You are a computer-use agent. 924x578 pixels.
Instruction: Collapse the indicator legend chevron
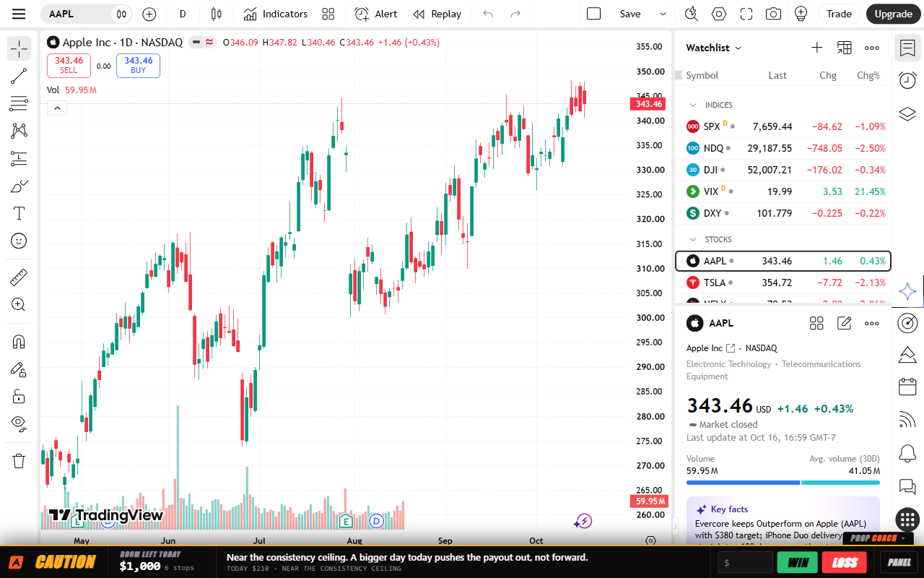(57, 108)
